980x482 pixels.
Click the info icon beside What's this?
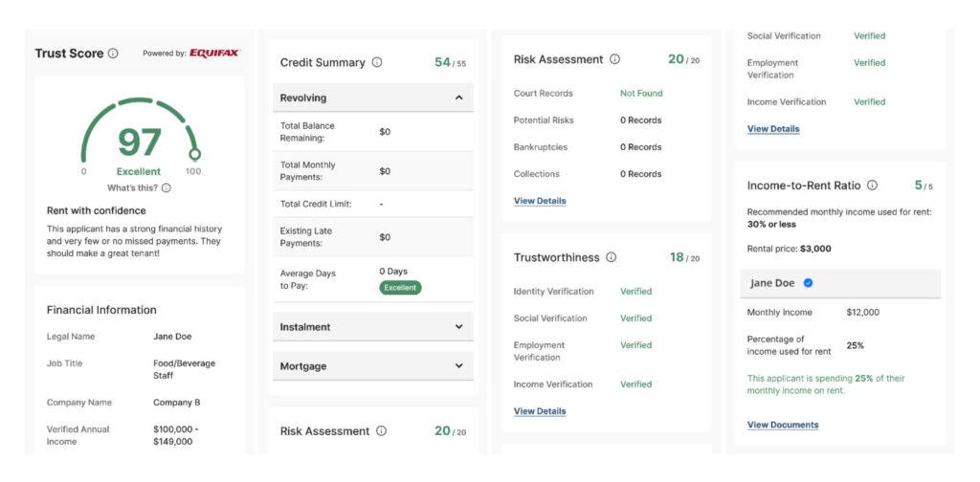point(167,187)
